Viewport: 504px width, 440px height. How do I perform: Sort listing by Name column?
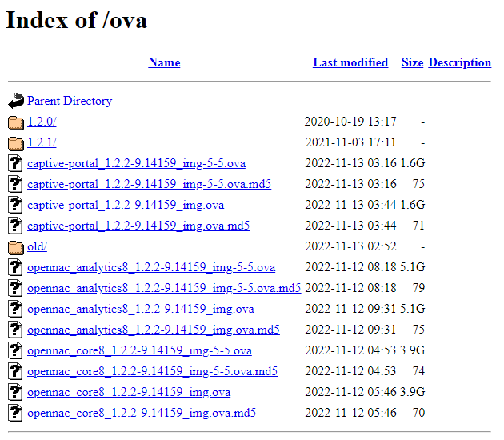(x=164, y=62)
